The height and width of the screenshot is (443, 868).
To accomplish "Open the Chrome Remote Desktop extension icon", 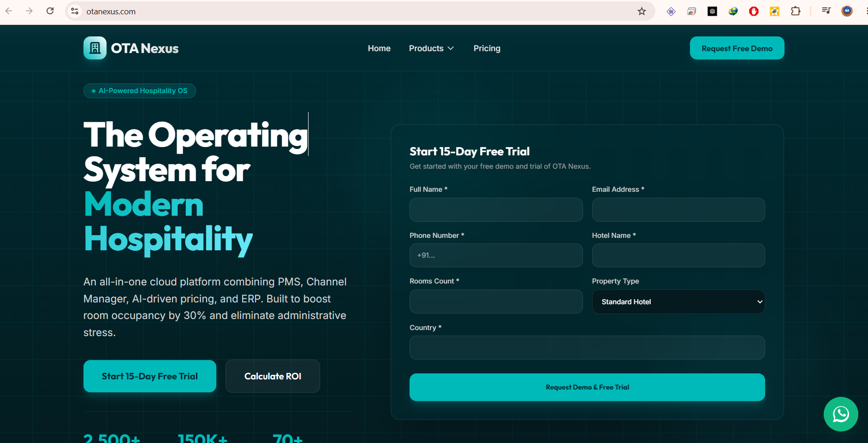I will pyautogui.click(x=691, y=11).
